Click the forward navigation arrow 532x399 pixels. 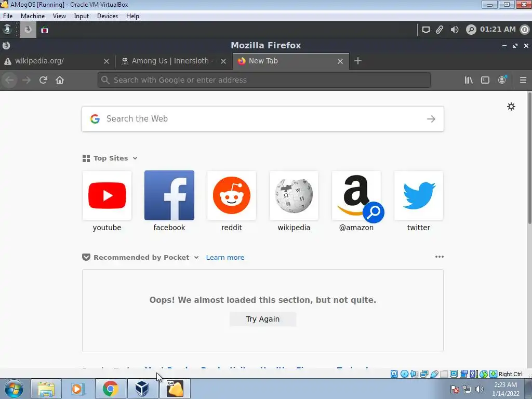(26, 80)
